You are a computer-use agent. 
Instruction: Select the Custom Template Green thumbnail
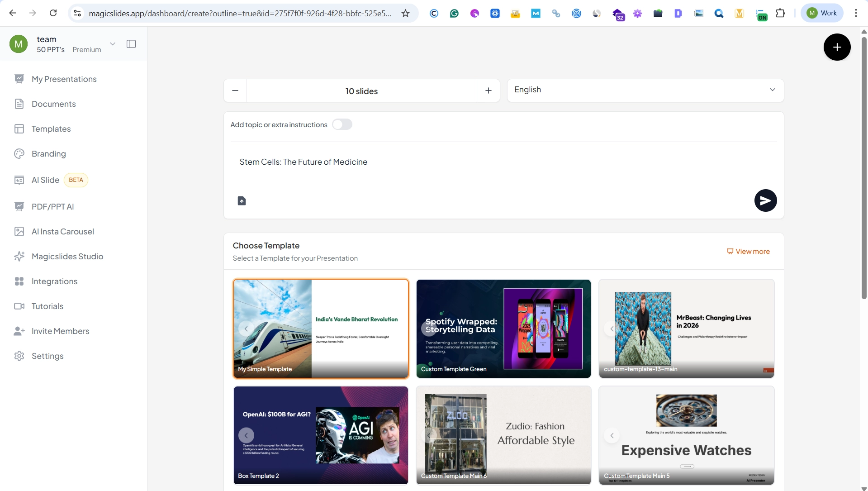[x=503, y=328]
